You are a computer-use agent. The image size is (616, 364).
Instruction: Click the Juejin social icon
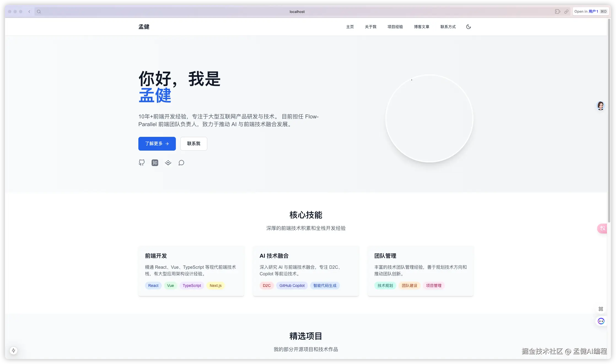pyautogui.click(x=168, y=163)
